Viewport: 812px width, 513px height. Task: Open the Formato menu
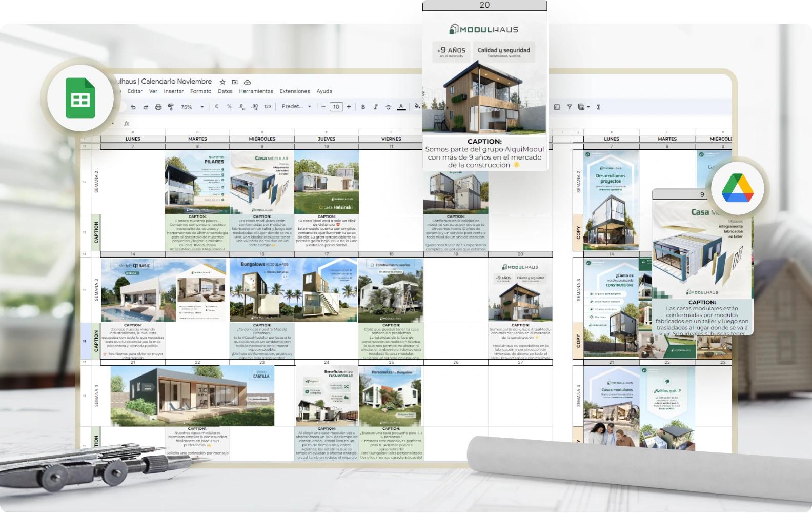point(200,91)
